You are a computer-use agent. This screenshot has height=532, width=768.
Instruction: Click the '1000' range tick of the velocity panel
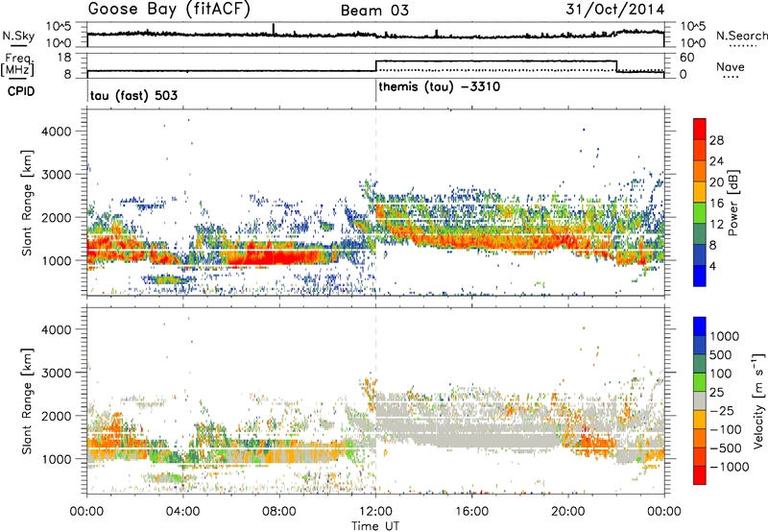coord(57,459)
